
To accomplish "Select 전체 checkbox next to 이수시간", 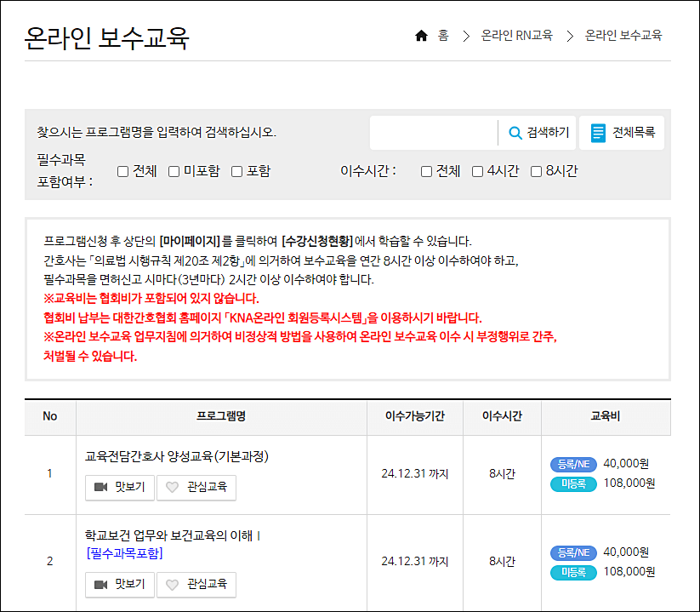I will (426, 171).
